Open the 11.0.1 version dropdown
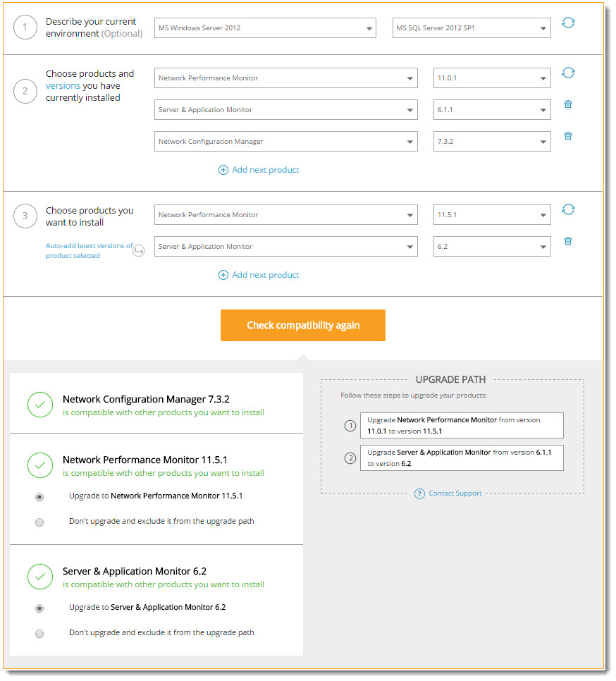This screenshot has height=681, width=616. [x=492, y=78]
